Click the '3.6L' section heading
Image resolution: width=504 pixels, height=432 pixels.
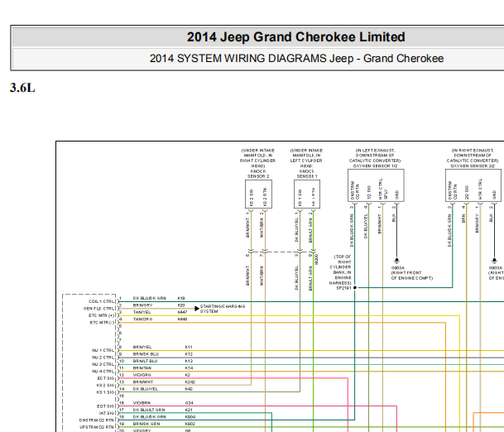point(22,88)
